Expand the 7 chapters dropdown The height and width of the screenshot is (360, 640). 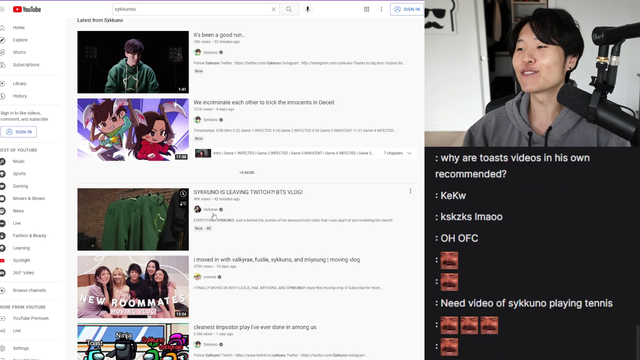coord(409,153)
